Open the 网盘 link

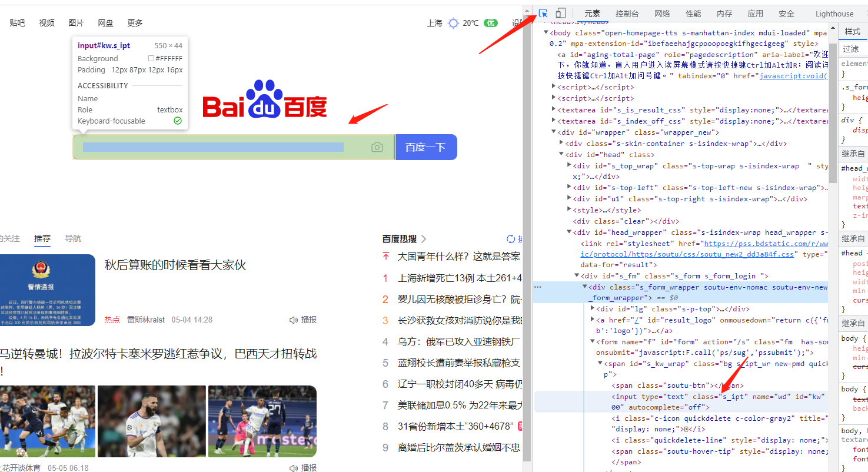coord(105,23)
